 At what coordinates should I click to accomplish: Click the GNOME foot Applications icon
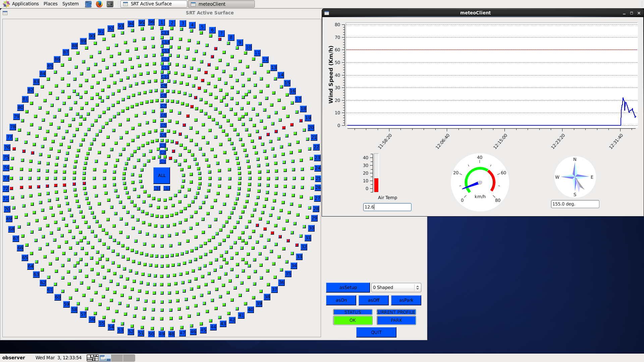coord(6,4)
